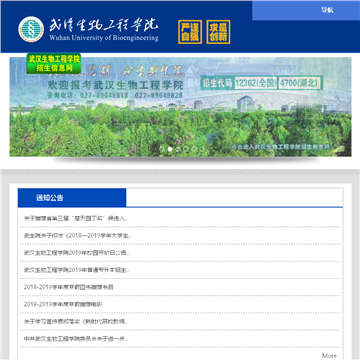This screenshot has width=360, height=360.
Task: Select the fifth carousel dot
Action: click(x=194, y=149)
